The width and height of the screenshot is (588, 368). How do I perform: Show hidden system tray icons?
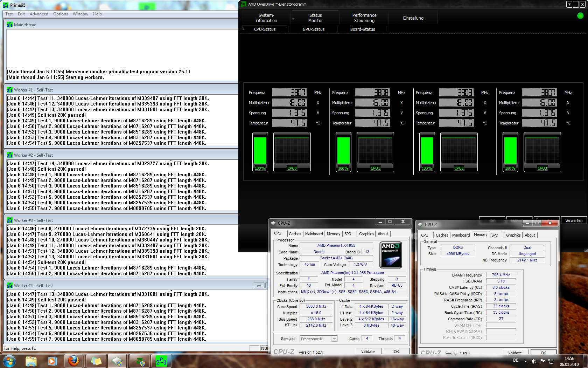[x=525, y=361]
